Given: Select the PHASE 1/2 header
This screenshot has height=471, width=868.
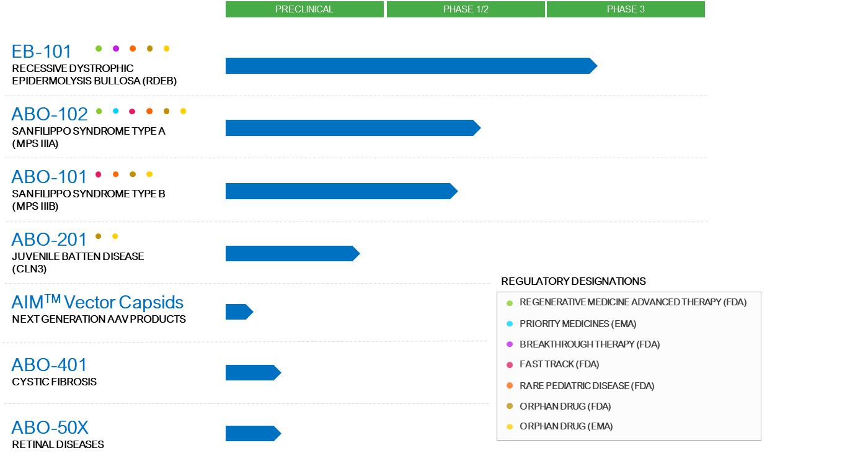Looking at the screenshot, I should 466,9.
